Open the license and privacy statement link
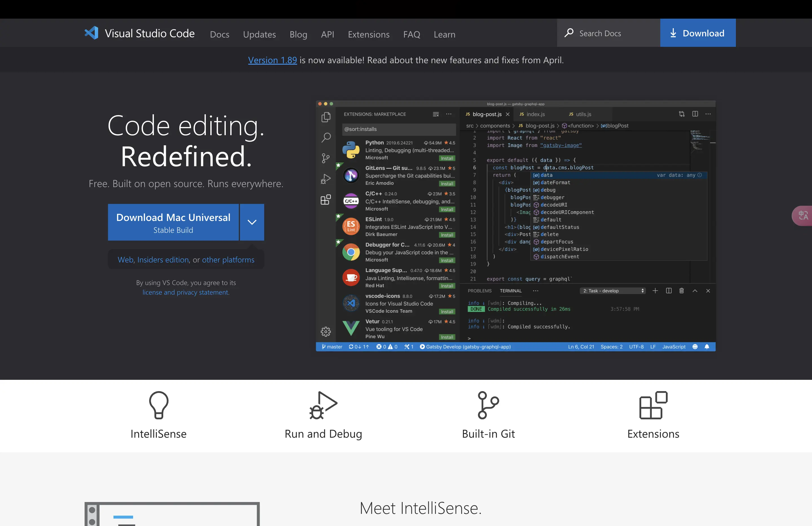Viewport: 812px width, 526px height. (x=186, y=292)
